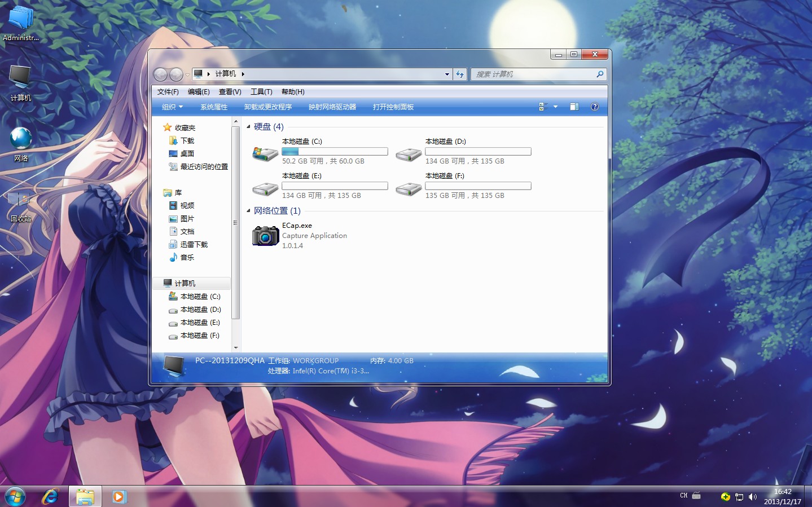812x507 pixels.
Task: Open the 文件(F) menu
Action: (168, 92)
